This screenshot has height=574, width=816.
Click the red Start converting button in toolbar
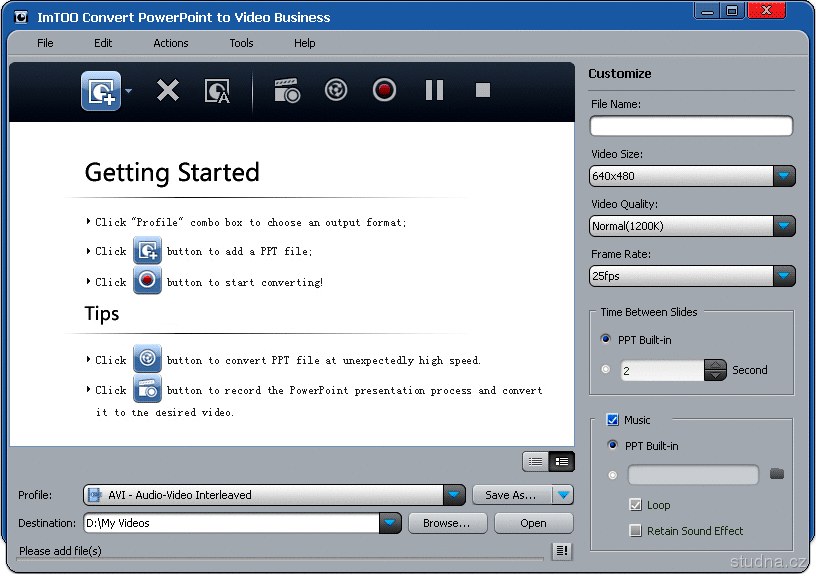click(384, 90)
